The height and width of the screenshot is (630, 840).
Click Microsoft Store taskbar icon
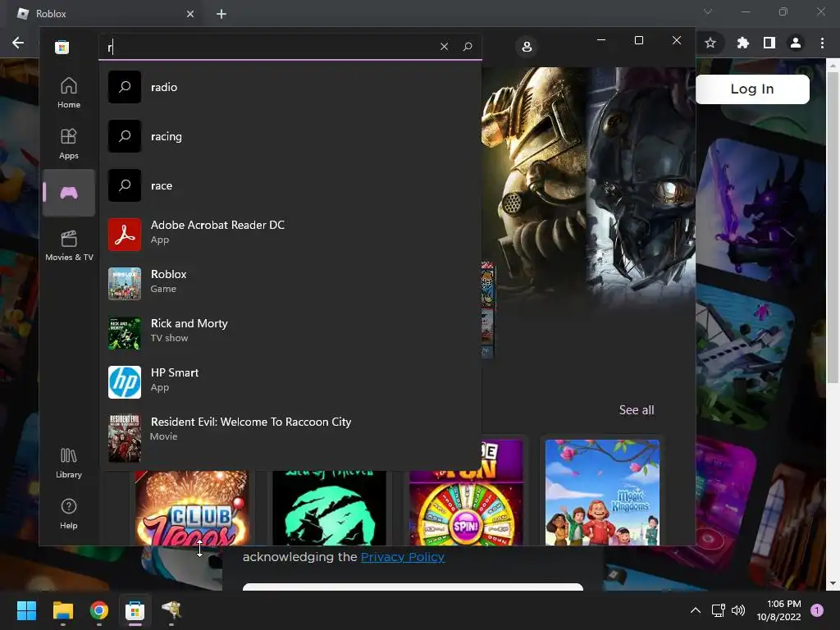[x=135, y=610]
